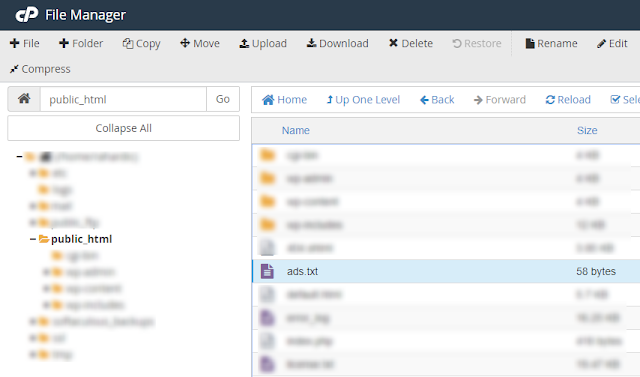This screenshot has width=640, height=377.
Task: Create a new file with + File
Action: tap(24, 43)
